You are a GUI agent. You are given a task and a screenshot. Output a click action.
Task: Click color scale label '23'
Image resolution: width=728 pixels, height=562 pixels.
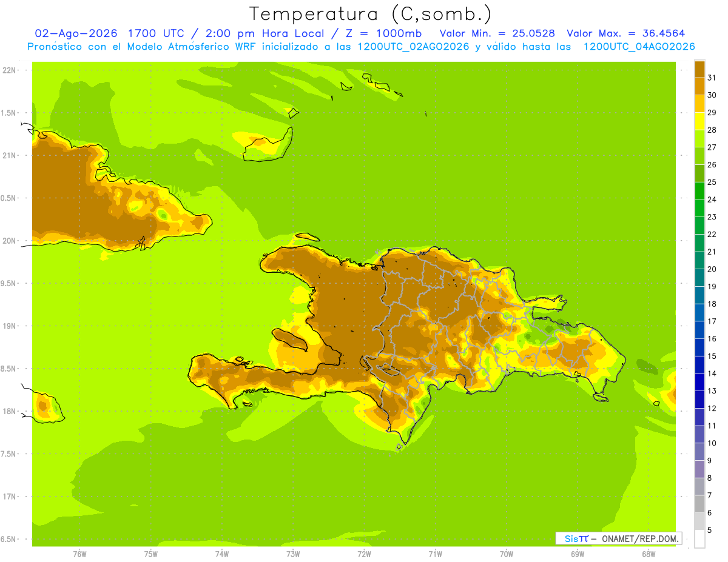tap(712, 216)
